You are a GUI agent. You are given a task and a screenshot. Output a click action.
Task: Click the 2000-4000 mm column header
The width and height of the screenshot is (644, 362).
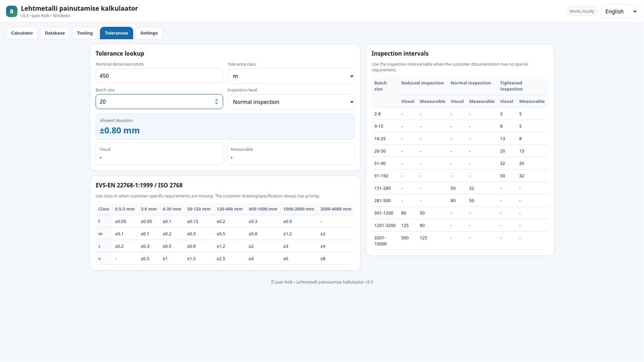(x=336, y=209)
